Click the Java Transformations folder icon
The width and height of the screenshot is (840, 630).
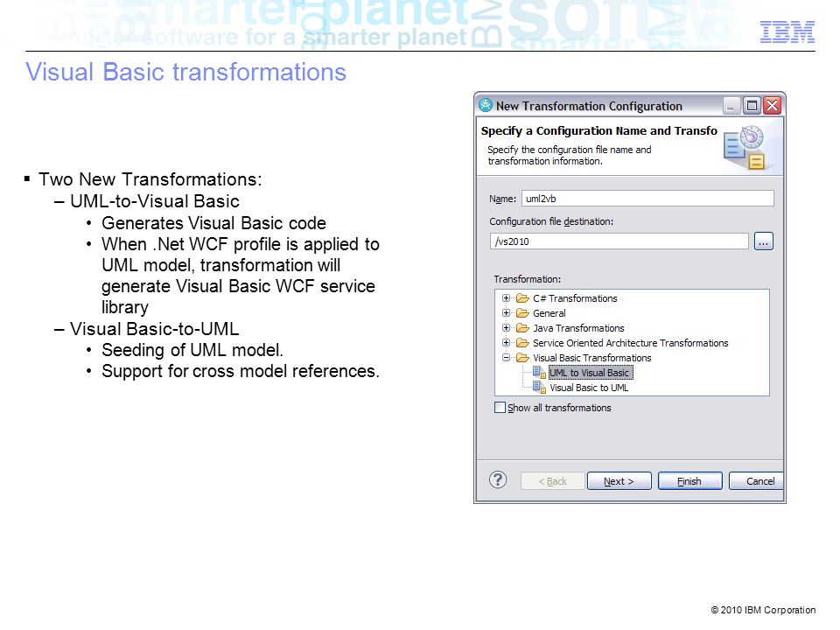coord(522,328)
